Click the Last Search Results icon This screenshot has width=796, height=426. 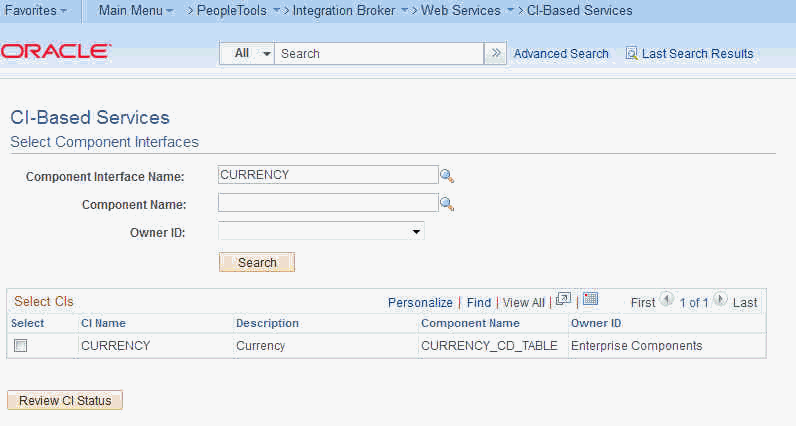pyautogui.click(x=631, y=53)
